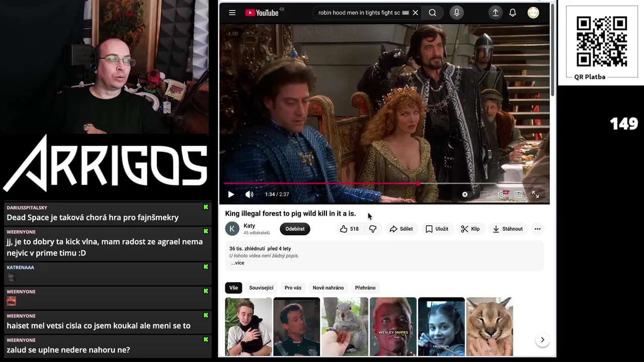Viewport: 644px width, 362px height.
Task: Enter fullscreen mode
Action: coord(535,195)
